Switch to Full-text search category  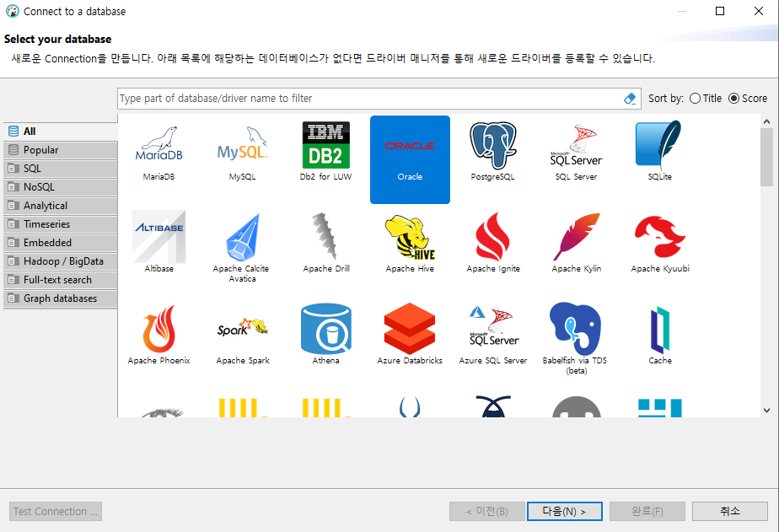point(61,280)
